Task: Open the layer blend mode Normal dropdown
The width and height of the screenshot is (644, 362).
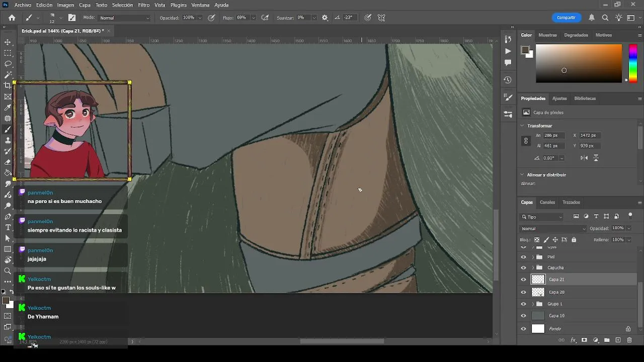Action: 553,229
